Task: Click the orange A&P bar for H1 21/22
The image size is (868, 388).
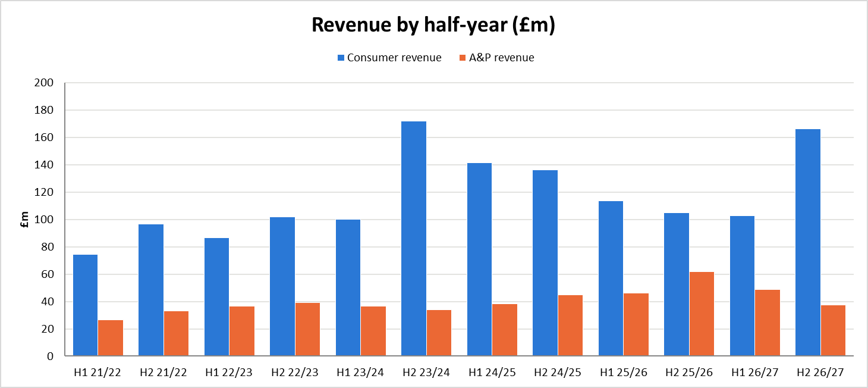Action: [x=111, y=338]
